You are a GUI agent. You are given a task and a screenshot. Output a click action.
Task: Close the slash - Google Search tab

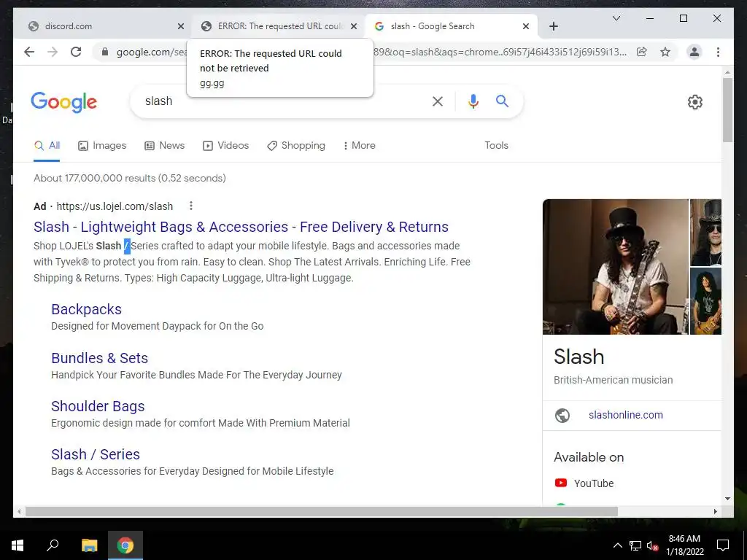pyautogui.click(x=525, y=26)
